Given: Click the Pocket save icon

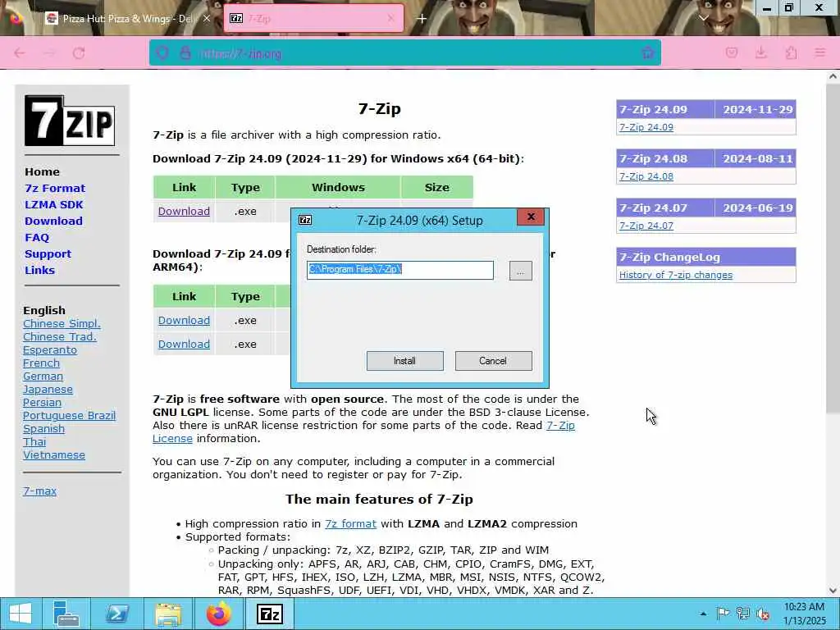Looking at the screenshot, I should click(x=732, y=52).
